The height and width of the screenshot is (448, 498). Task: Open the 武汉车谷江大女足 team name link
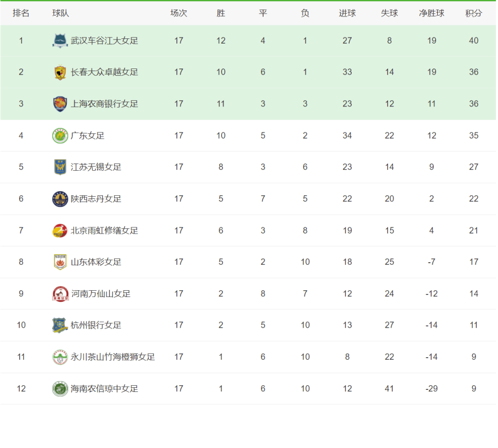[104, 40]
